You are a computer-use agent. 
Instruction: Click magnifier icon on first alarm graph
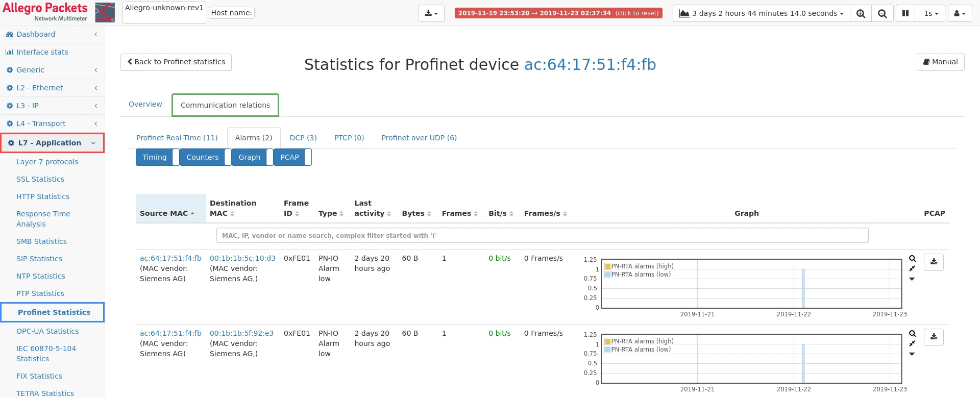912,259
